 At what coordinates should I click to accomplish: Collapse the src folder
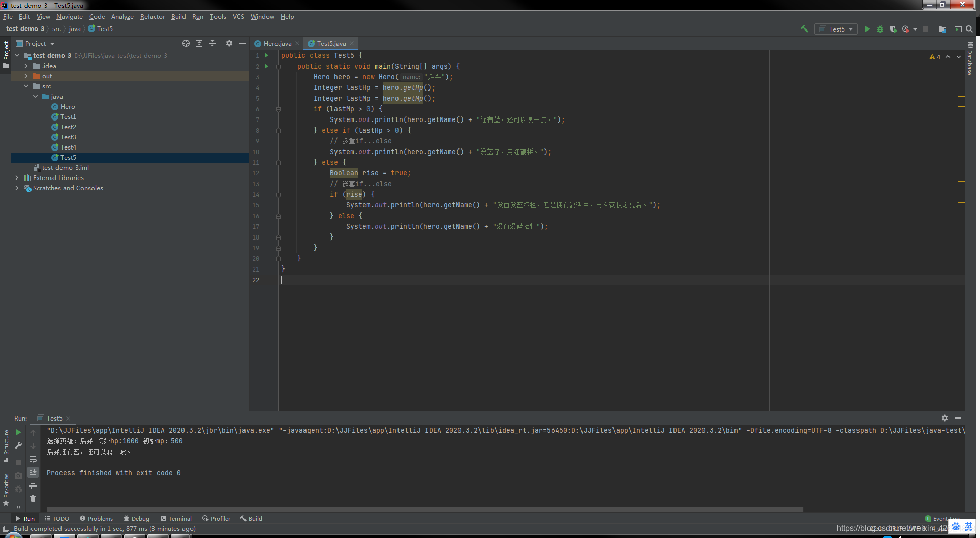(x=26, y=86)
